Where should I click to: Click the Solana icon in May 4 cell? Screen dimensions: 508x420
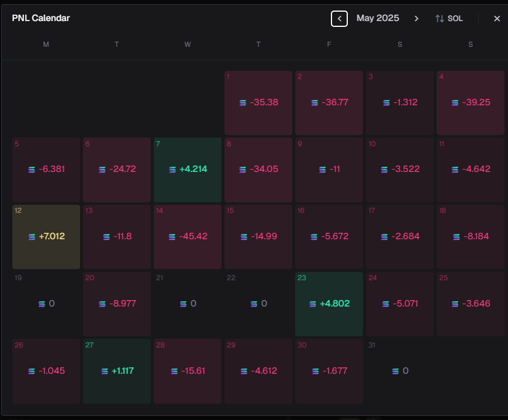pyautogui.click(x=455, y=103)
